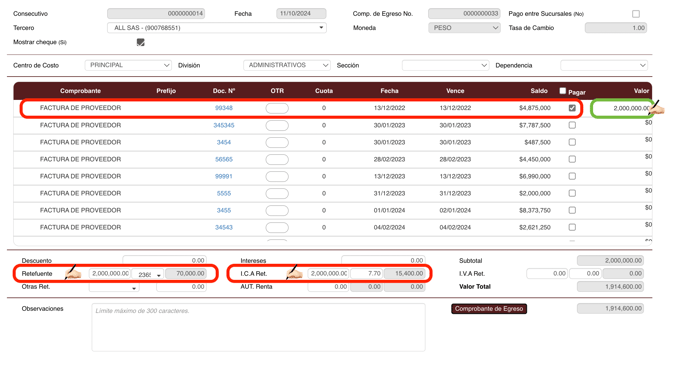Open the Dependencia dropdown
Viewport: 688px width, 375px height.
604,65
